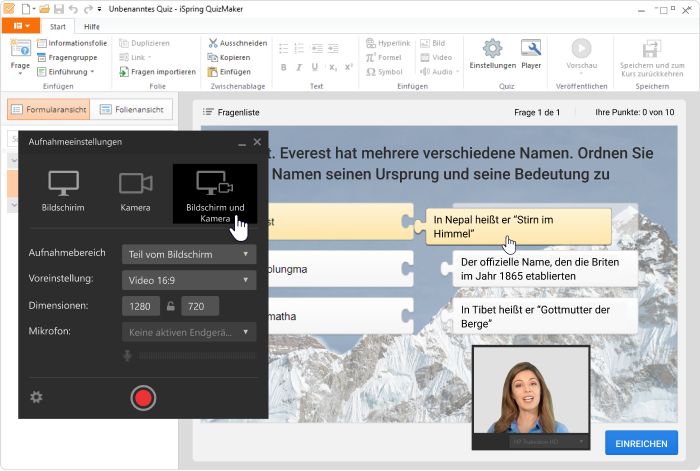Open the Frage question menu

[20, 56]
